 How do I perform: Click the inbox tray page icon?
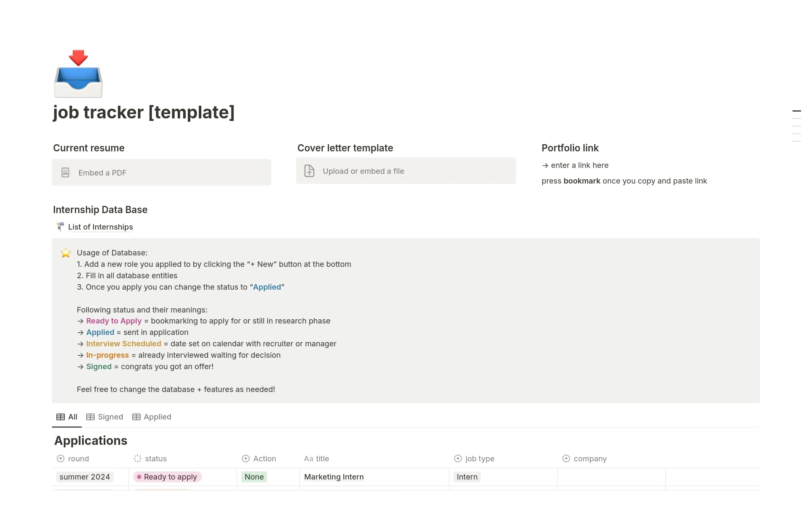(78, 74)
